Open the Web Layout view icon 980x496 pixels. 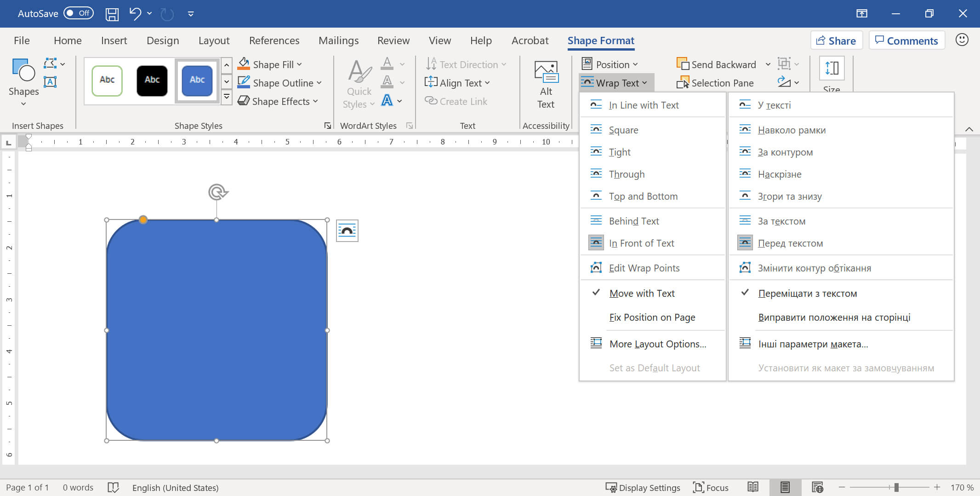pyautogui.click(x=817, y=487)
